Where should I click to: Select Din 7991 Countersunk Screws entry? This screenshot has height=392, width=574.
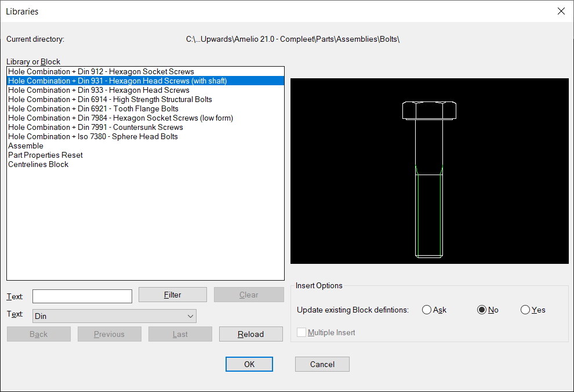point(146,127)
